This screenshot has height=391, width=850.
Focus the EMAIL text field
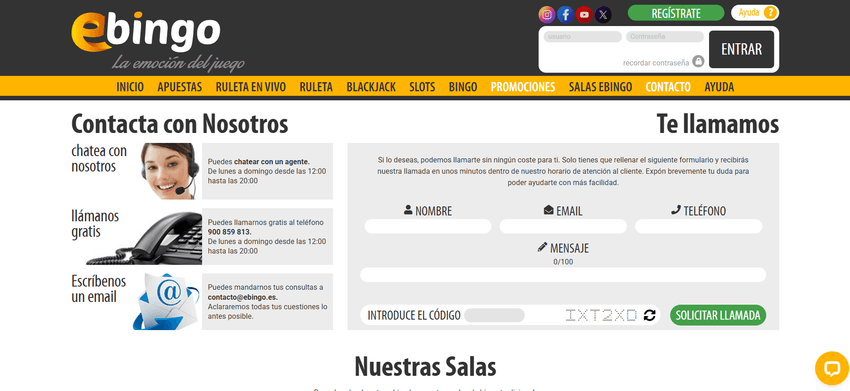click(x=563, y=227)
